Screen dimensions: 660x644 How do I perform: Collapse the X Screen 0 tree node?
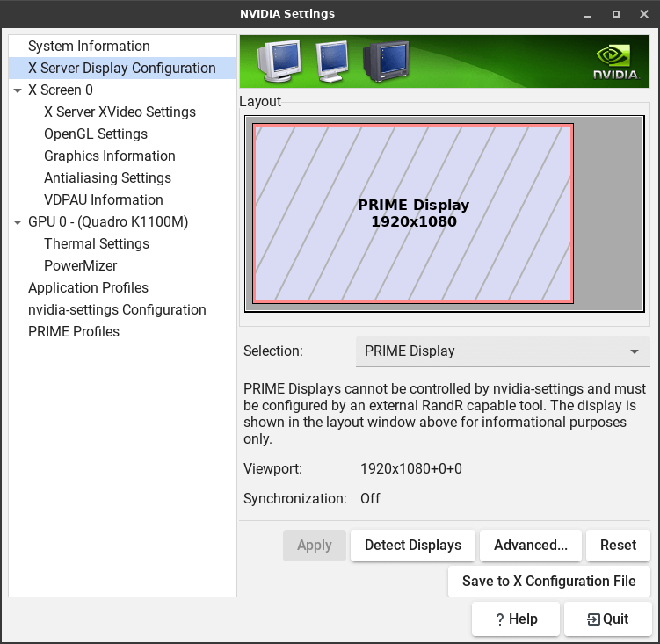(18, 90)
